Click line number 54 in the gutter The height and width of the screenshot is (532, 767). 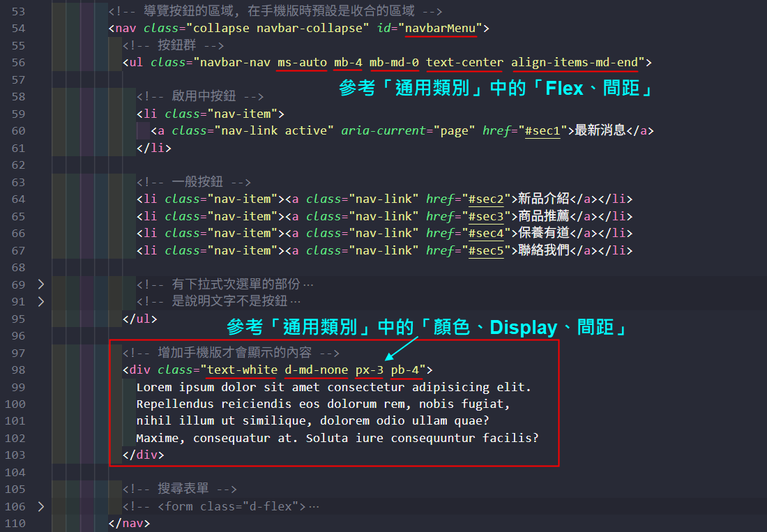tap(19, 29)
